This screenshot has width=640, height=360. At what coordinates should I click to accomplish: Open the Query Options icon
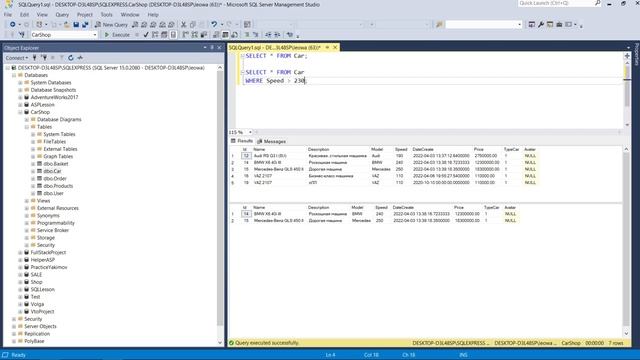[164, 35]
